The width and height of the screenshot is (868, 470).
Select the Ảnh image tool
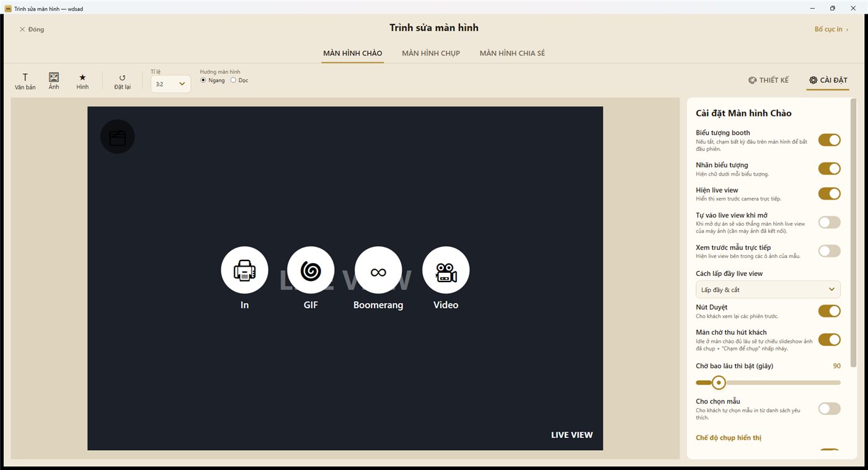coord(54,81)
